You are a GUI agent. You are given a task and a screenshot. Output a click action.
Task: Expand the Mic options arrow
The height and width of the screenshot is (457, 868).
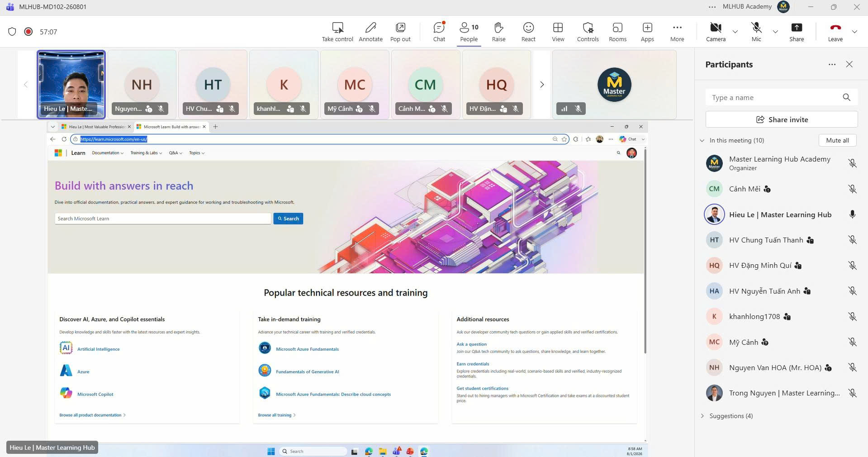[775, 32]
